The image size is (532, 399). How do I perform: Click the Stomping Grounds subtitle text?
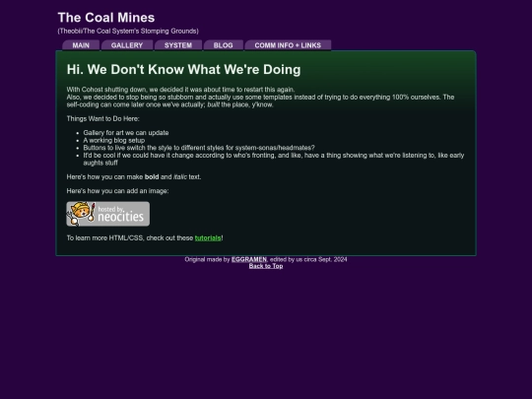coord(128,31)
